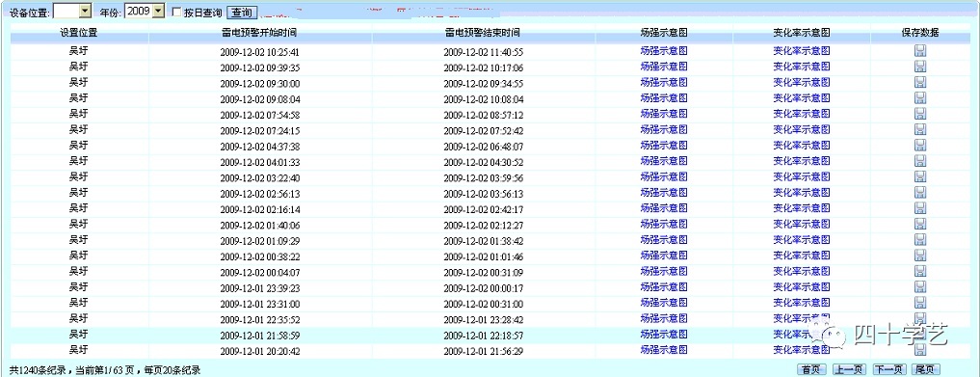Click save icon for 02:16:14 row
This screenshot has width=980, height=377.
[x=920, y=208]
